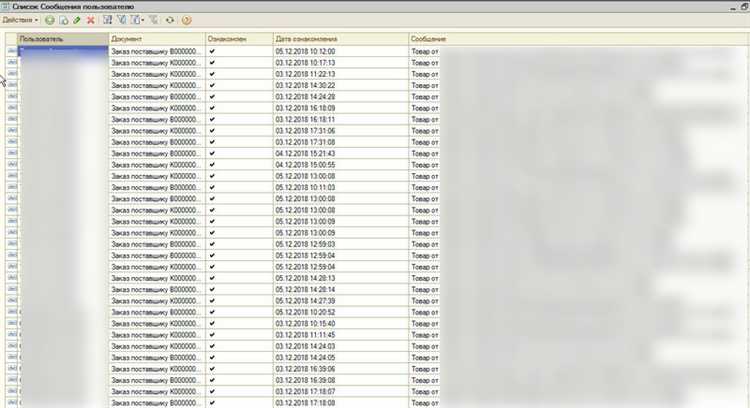Select highlighted user cell in first row
This screenshot has height=408, width=750.
pos(63,51)
